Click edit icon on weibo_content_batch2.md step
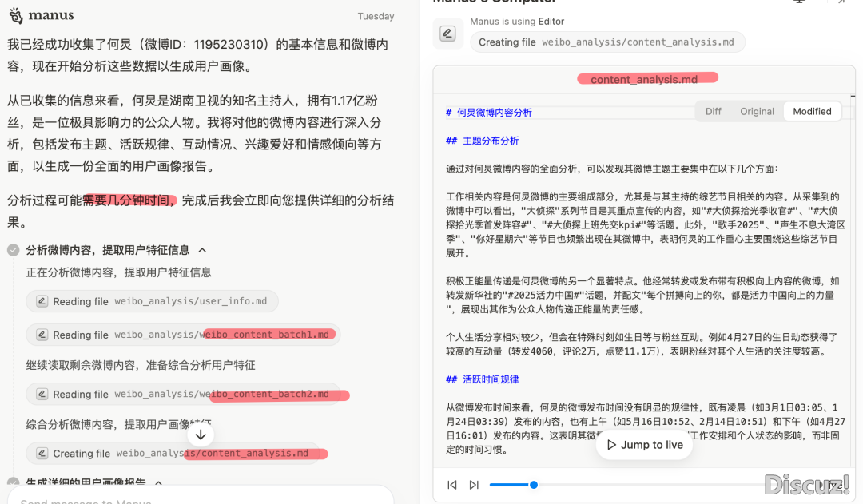Viewport: 863px width, 504px height. click(x=41, y=394)
